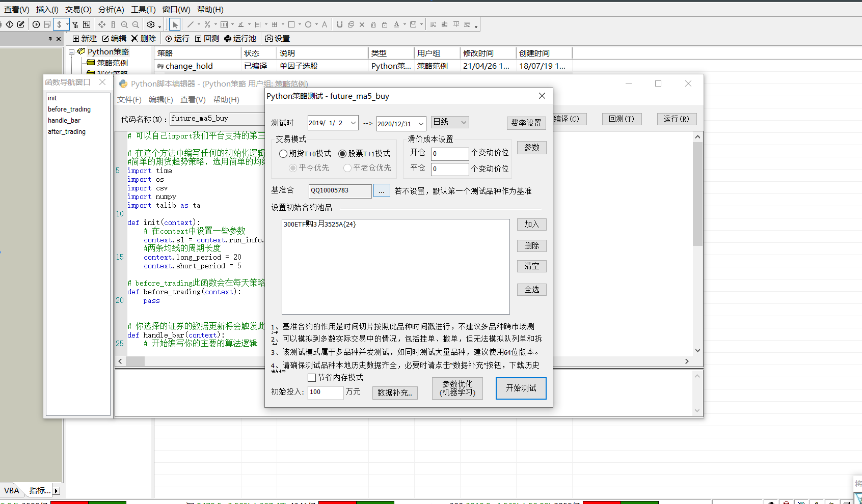
Task: Open the end date 2020/12/31 dropdown
Action: coord(421,124)
